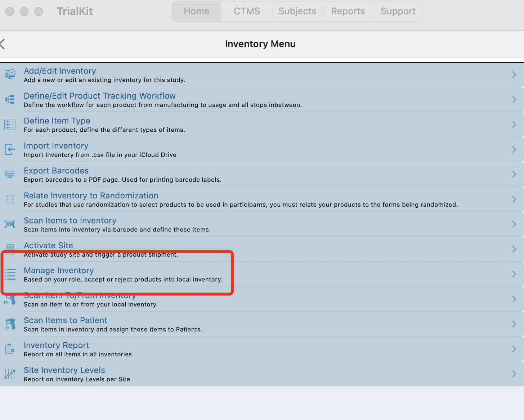This screenshot has width=524, height=420.
Task: Click the Site Inventory Levels sliders icon
Action: [x=10, y=374]
